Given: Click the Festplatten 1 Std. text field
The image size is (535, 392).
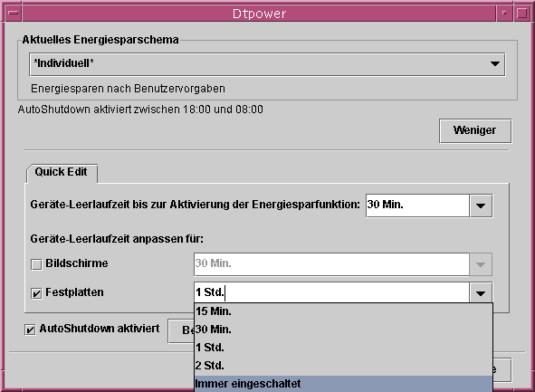Looking at the screenshot, I should 331,292.
